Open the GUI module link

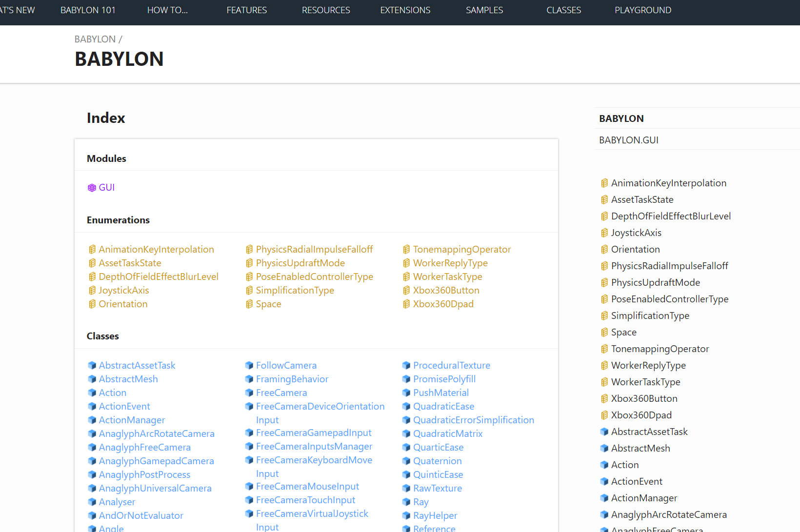tap(107, 188)
